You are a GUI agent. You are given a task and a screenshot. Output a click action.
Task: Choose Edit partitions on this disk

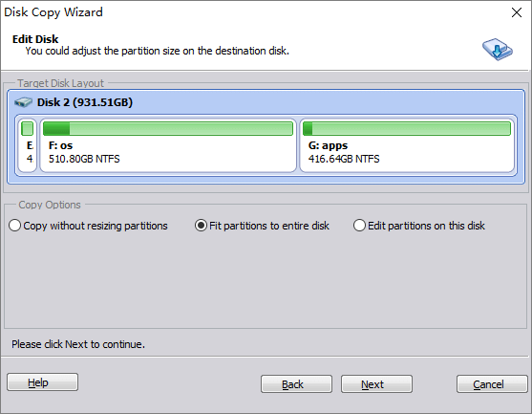point(419,226)
